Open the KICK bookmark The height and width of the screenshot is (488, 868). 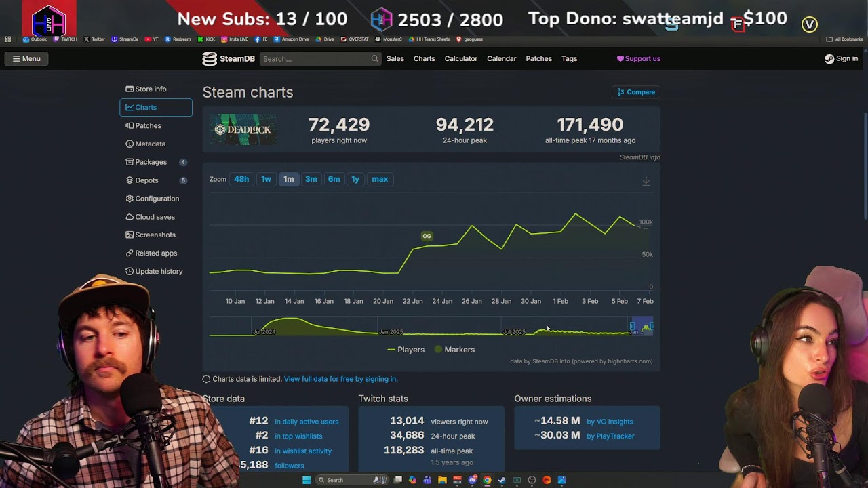(206, 39)
